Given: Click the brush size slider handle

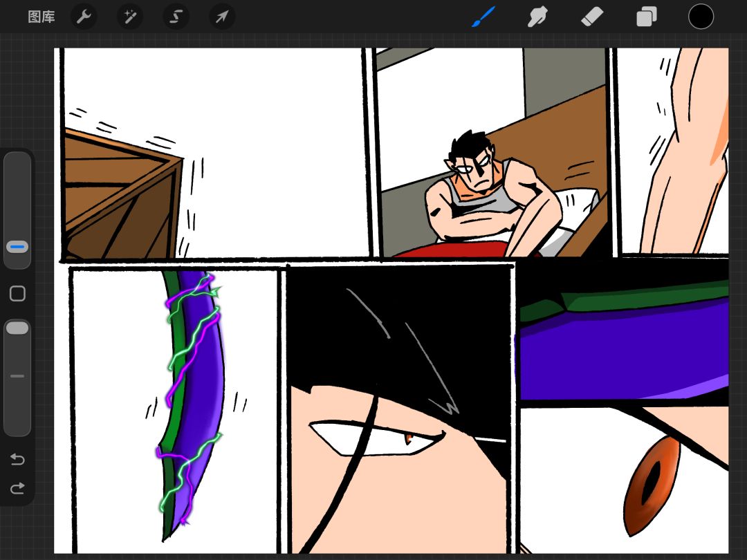Looking at the screenshot, I should tap(17, 247).
